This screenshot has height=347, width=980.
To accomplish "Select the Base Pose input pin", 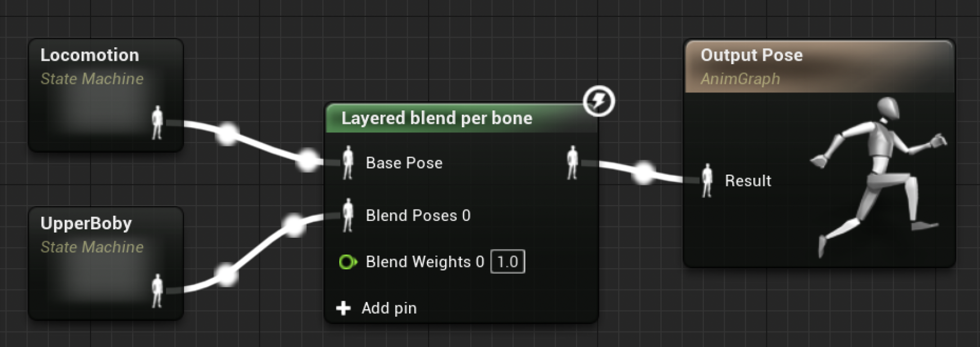I will click(x=348, y=163).
